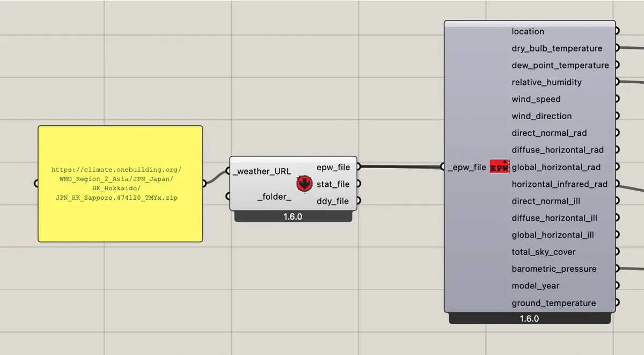Click the total_sky_cover output

tap(544, 252)
